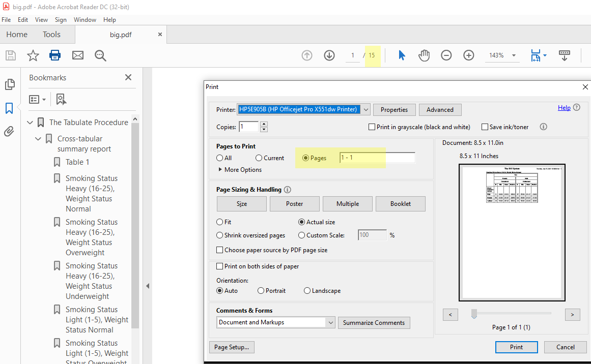
Task: Select the Hand tool in toolbar
Action: click(424, 55)
